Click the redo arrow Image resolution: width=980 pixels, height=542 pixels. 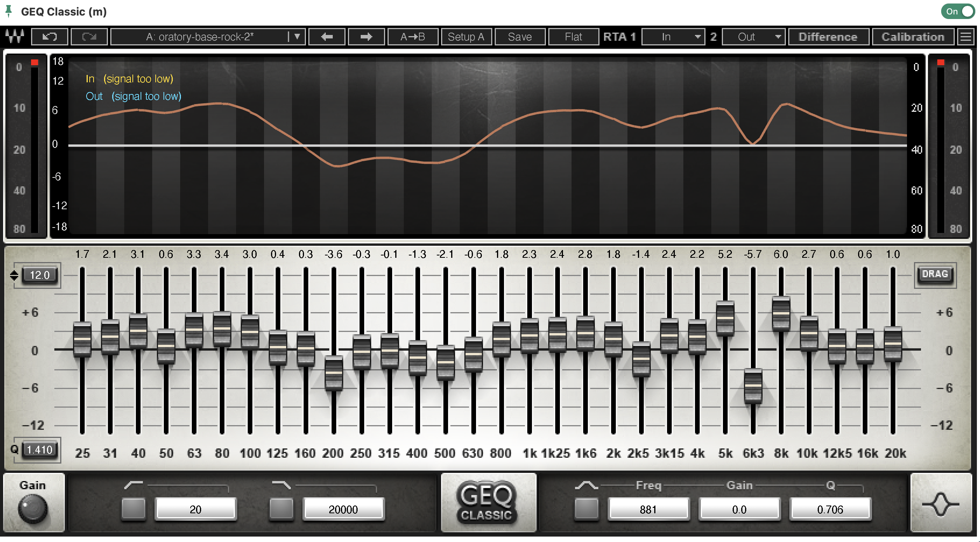[x=89, y=36]
